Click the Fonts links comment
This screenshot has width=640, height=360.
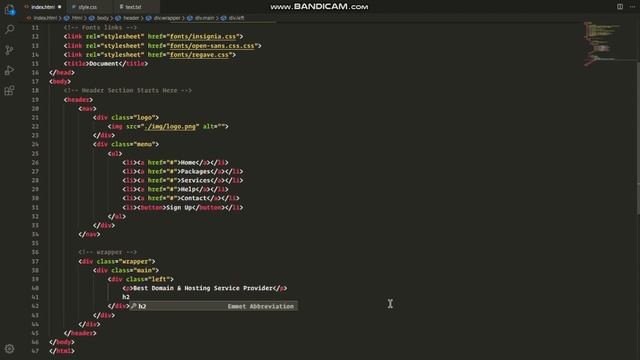pos(100,28)
